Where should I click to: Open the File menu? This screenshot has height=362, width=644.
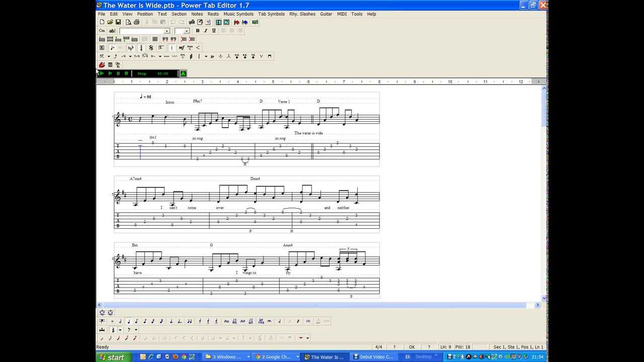pyautogui.click(x=102, y=14)
